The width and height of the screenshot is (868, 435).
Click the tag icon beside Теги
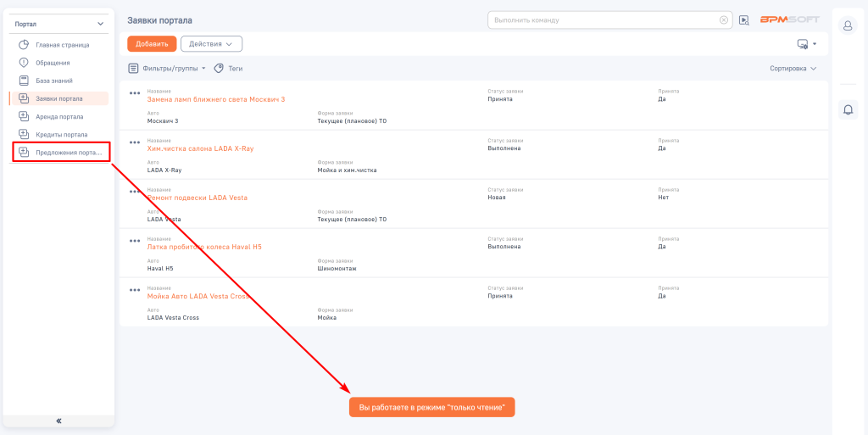pos(219,69)
